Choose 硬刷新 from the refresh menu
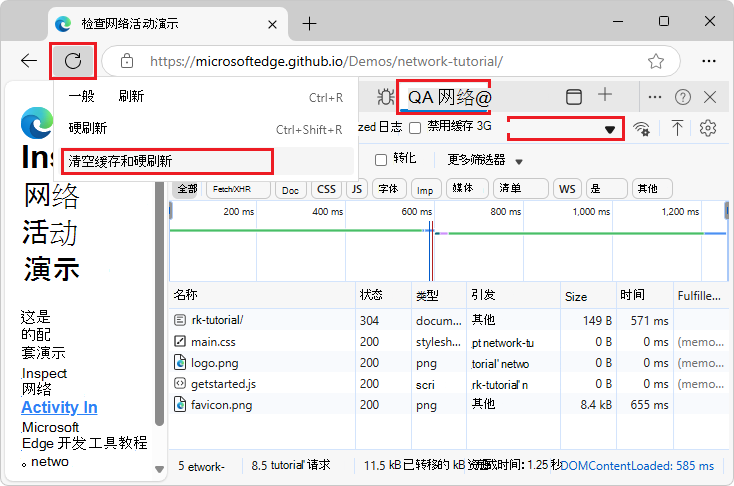The image size is (734, 486). (206, 128)
